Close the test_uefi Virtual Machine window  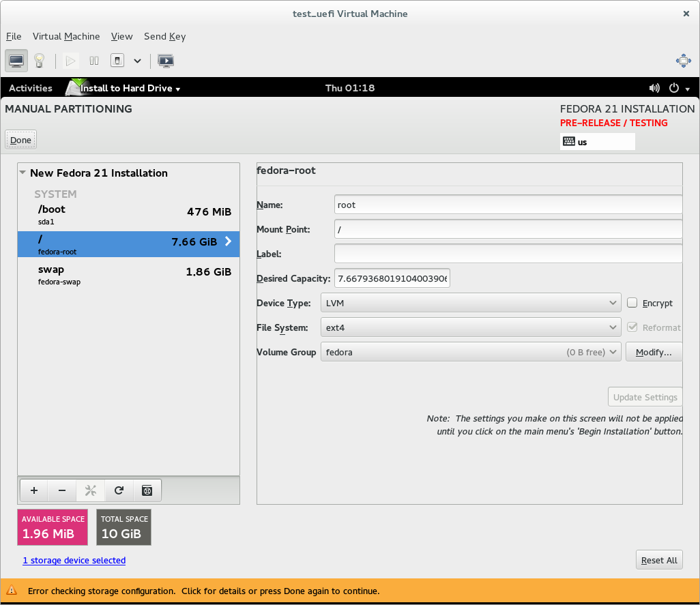point(686,14)
